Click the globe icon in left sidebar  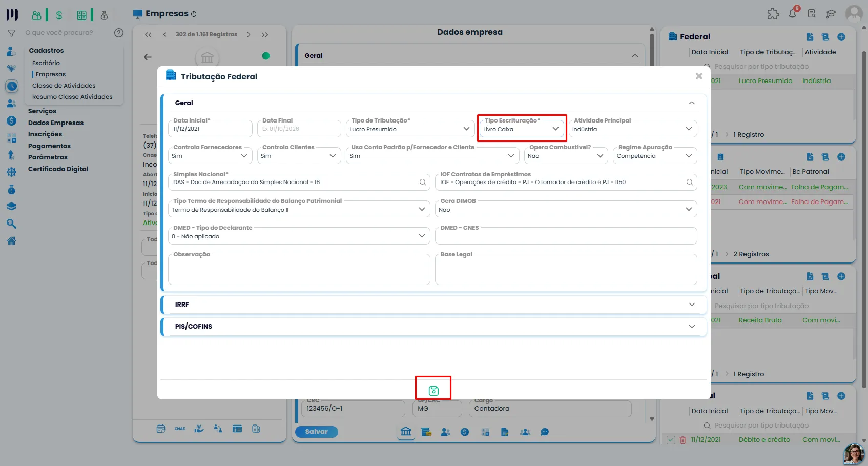(11, 172)
